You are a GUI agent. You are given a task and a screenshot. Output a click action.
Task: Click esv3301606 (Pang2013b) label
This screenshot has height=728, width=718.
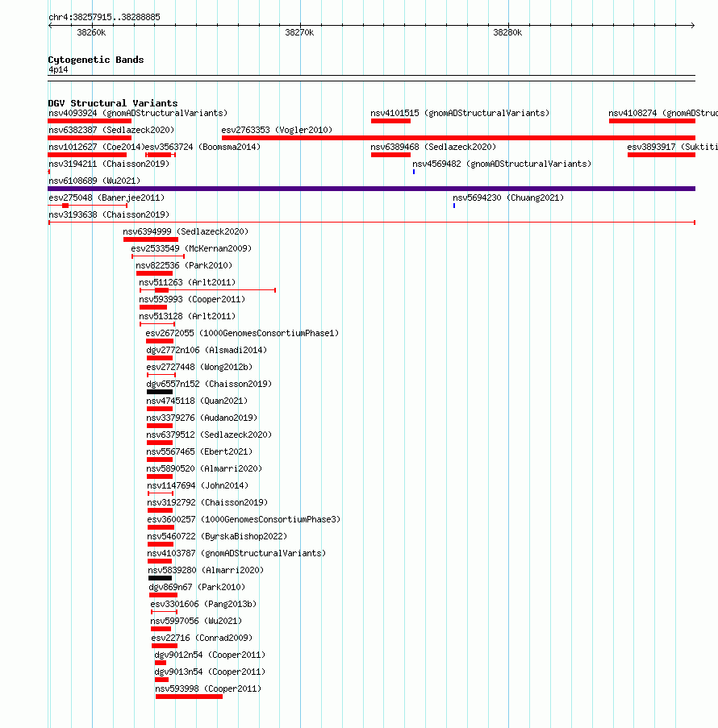pos(203,605)
